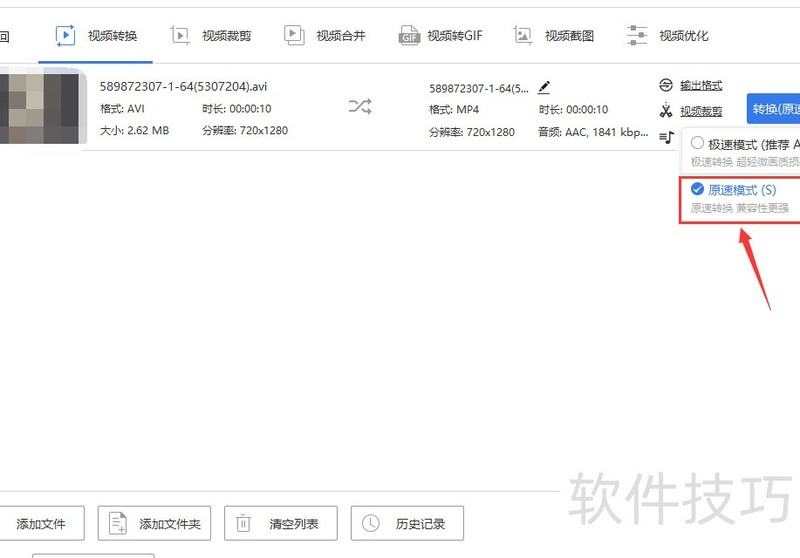Click the output format circular swap icon
This screenshot has width=800, height=558.
point(666,85)
